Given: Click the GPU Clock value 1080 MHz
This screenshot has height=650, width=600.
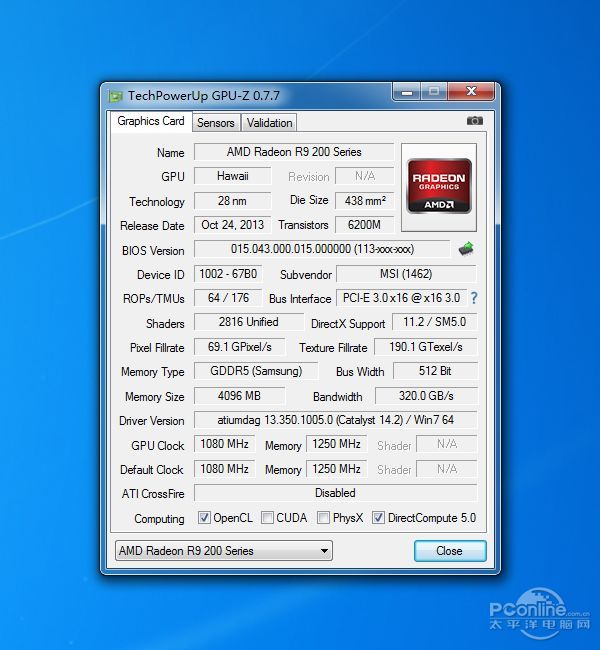Looking at the screenshot, I should (x=224, y=444).
